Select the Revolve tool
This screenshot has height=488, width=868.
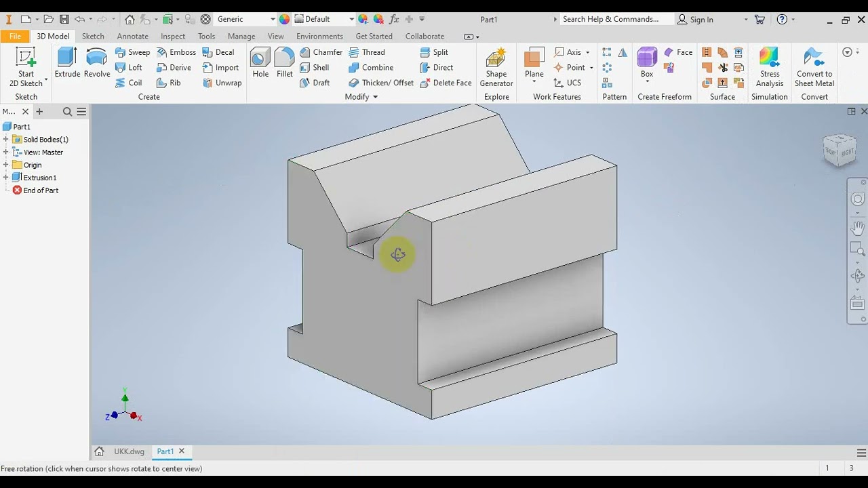click(97, 63)
